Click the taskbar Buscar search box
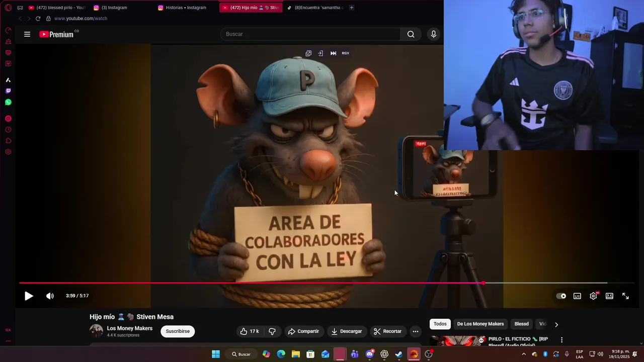644x362 pixels. coord(241,354)
